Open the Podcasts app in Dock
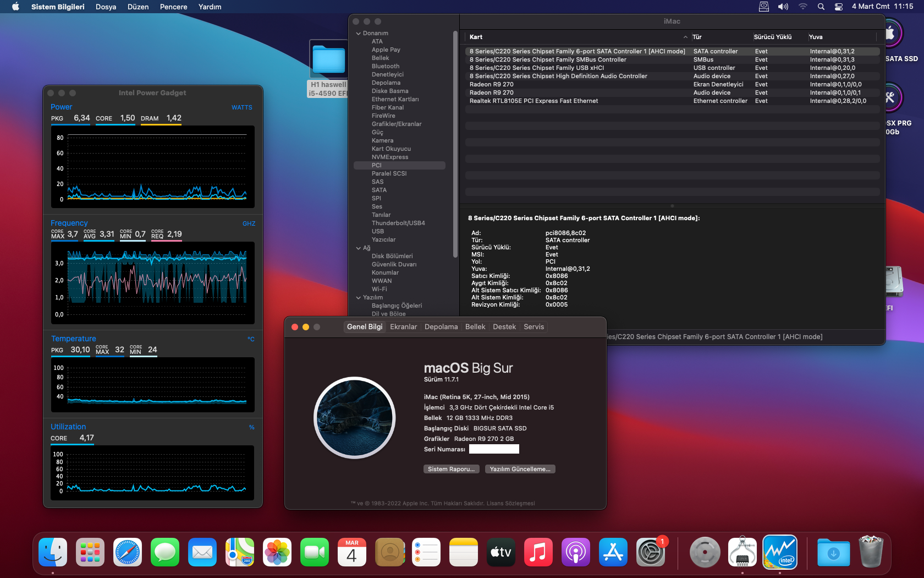 tap(575, 552)
